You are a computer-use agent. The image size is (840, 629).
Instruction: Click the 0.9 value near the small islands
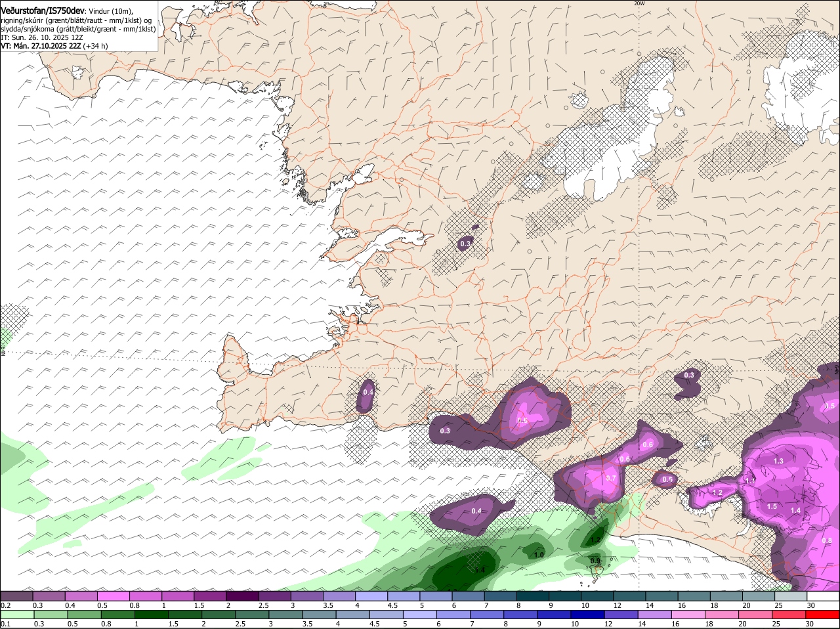595,560
